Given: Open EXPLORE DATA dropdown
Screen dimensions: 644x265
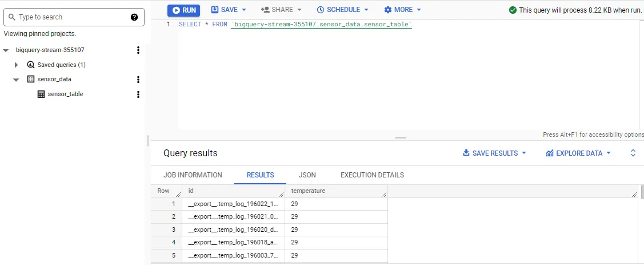Looking at the screenshot, I should (x=578, y=153).
